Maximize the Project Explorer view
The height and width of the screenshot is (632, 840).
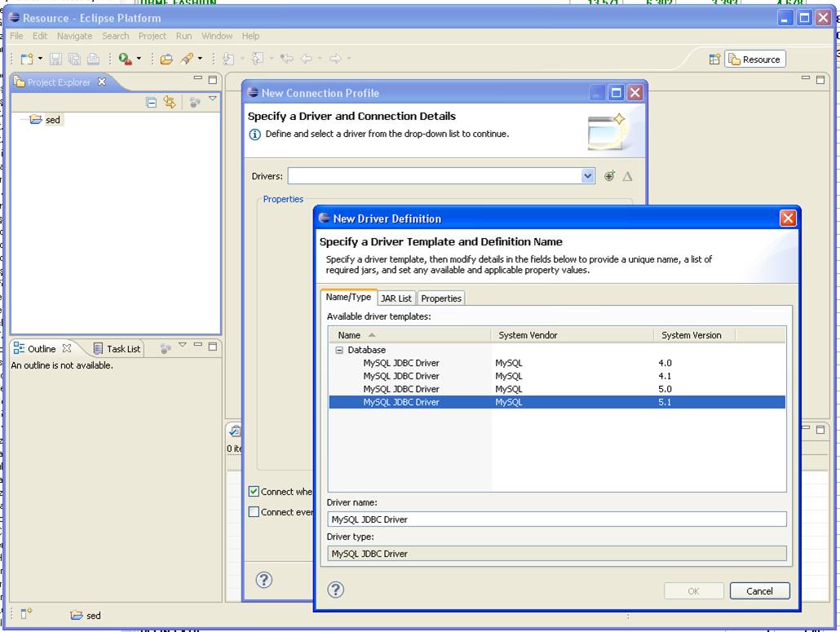pos(213,80)
